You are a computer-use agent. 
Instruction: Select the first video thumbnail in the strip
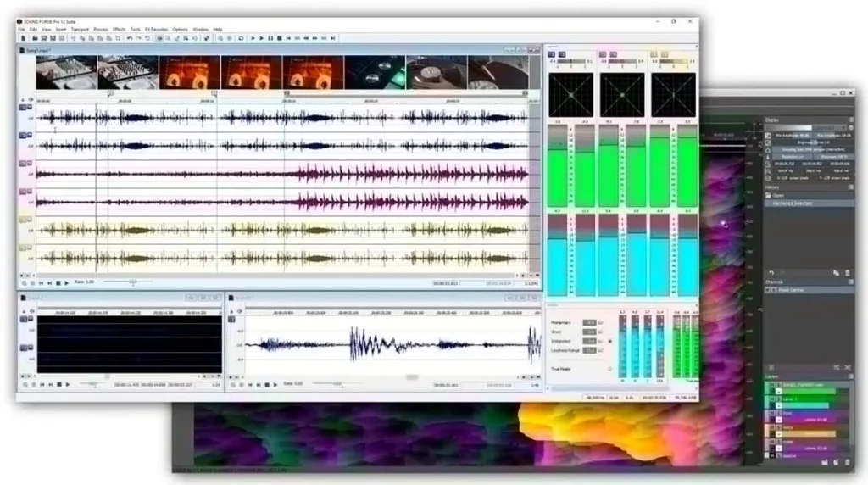[66, 72]
